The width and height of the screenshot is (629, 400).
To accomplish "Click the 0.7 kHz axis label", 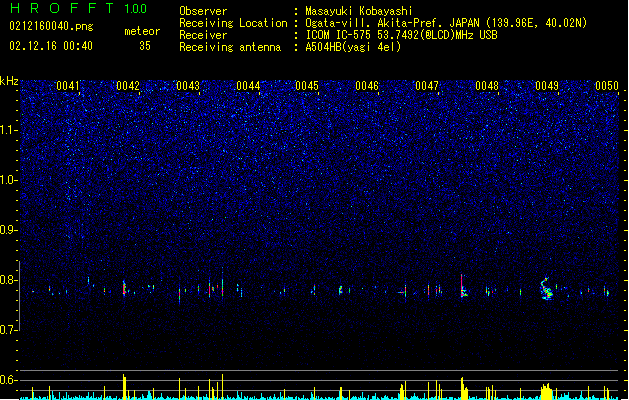I will pyautogui.click(x=8, y=330).
